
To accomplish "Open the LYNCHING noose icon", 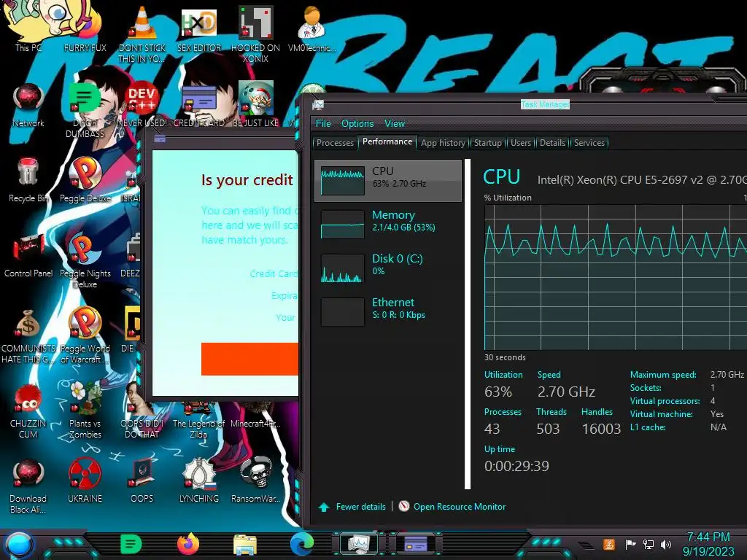I will tap(199, 481).
